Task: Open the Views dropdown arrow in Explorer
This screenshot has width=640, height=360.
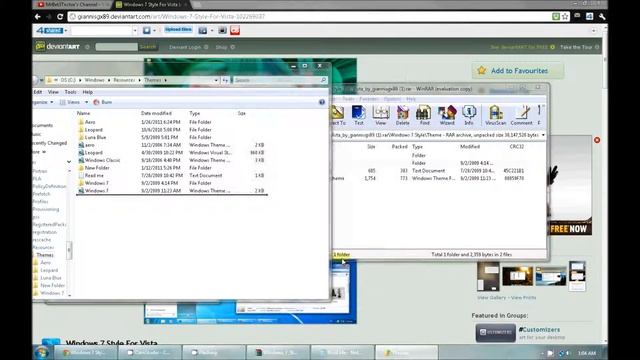Action: point(87,102)
